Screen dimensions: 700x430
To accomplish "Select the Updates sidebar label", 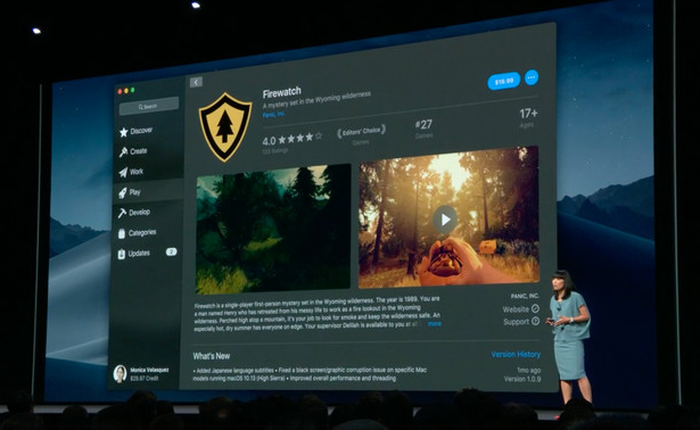I will click(139, 253).
